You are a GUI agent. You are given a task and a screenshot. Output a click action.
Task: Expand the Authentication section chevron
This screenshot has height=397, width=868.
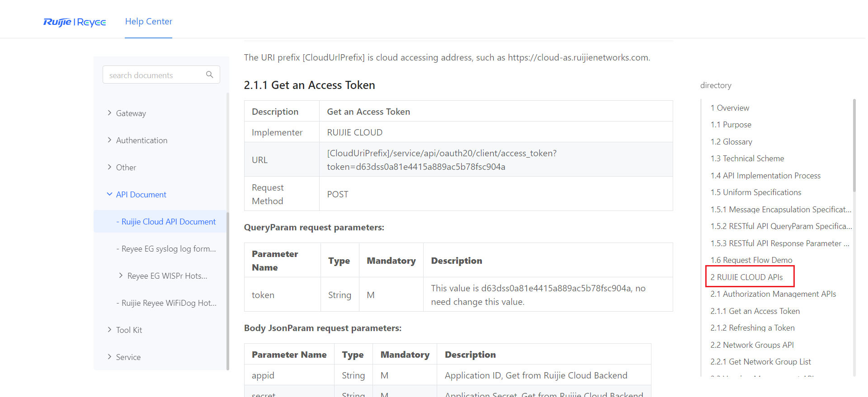tap(109, 140)
